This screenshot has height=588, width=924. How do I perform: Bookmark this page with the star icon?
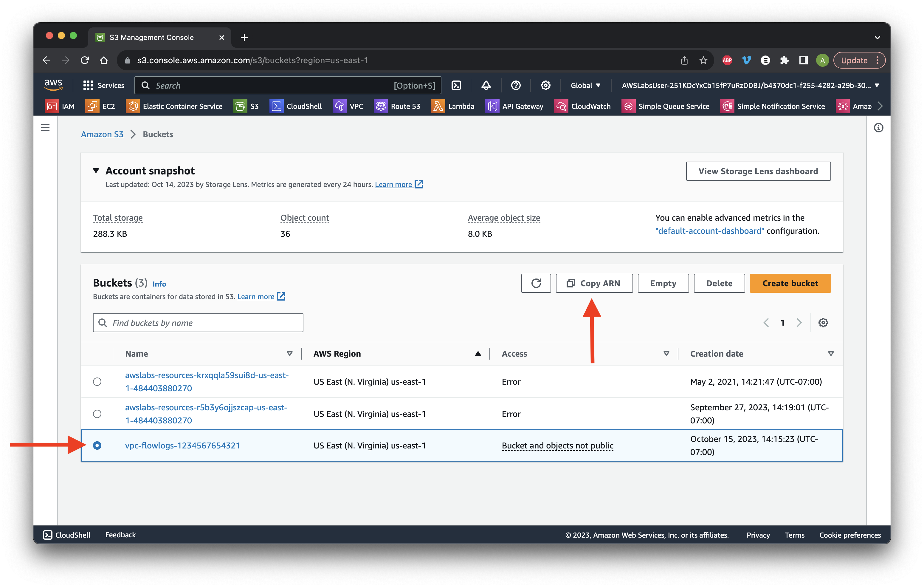point(703,60)
